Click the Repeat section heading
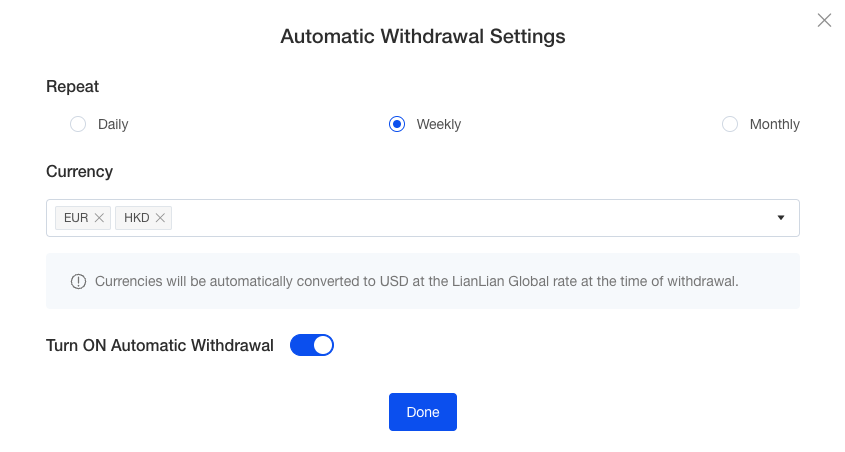Screen dimensions: 845x452 pos(73,86)
